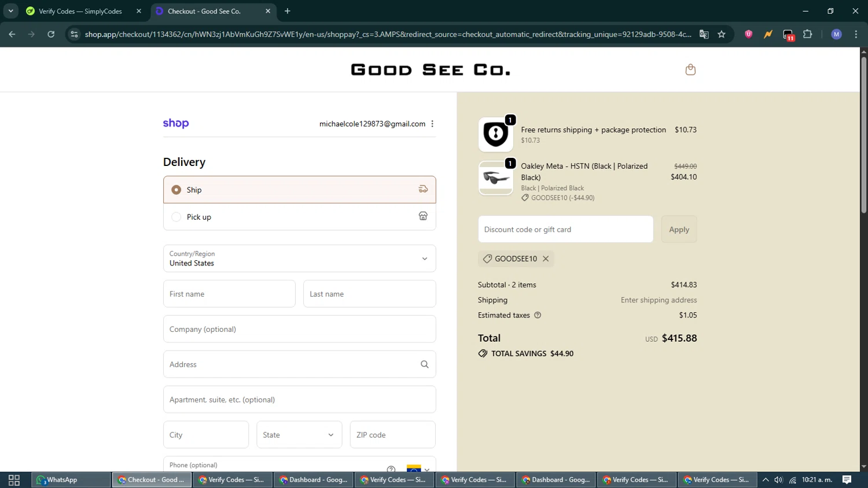Close the Verify Codes browser tab
Image resolution: width=868 pixels, height=488 pixels.
point(139,11)
